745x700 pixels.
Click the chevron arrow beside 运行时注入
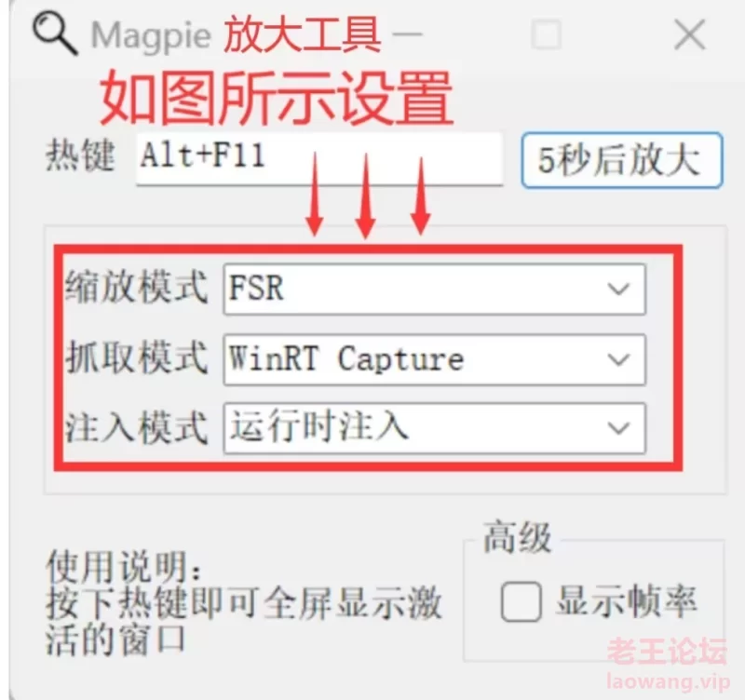tap(618, 428)
